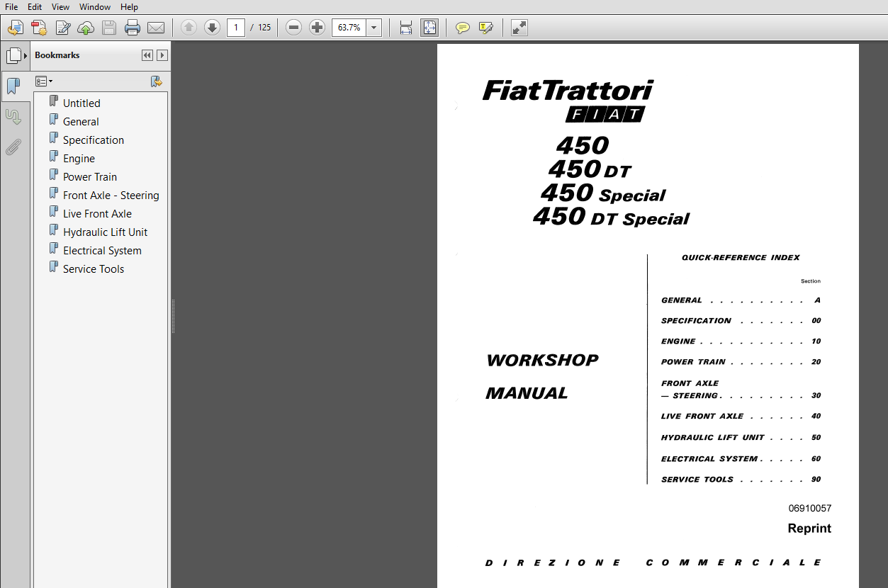
Task: Click the Read mode expand icon
Action: click(x=519, y=28)
